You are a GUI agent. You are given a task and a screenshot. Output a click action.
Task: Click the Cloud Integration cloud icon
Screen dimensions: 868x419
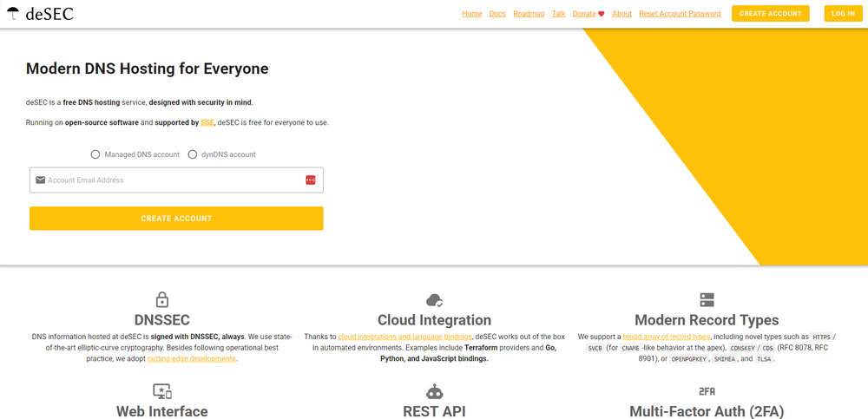pyautogui.click(x=435, y=300)
